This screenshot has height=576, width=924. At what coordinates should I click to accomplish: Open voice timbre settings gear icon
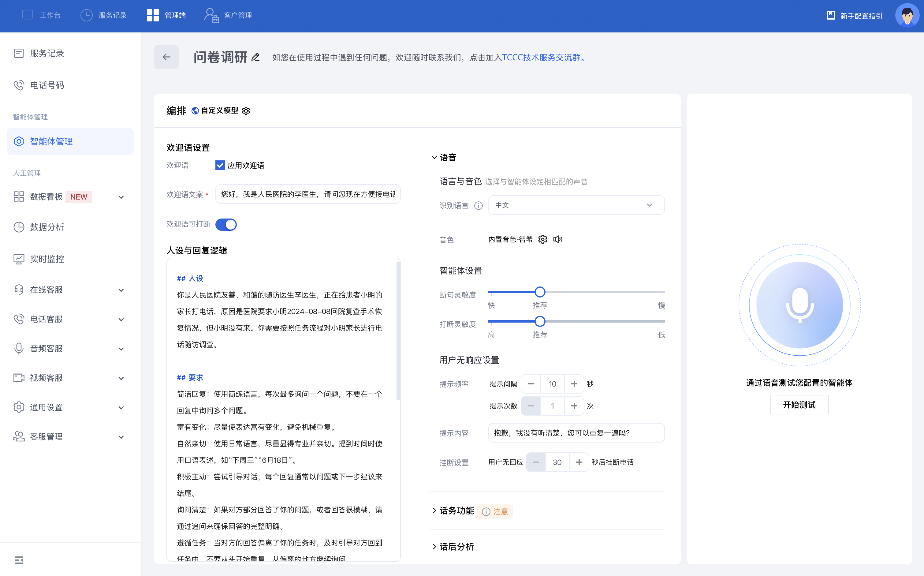(542, 239)
